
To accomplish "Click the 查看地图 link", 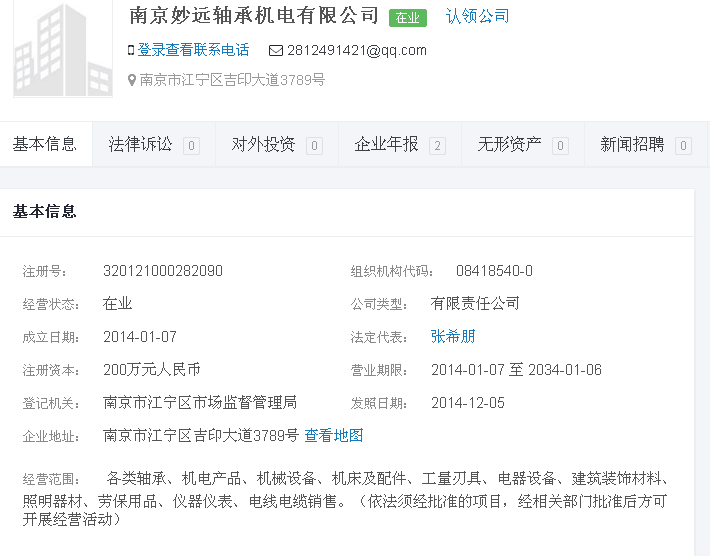I will pyautogui.click(x=334, y=435).
